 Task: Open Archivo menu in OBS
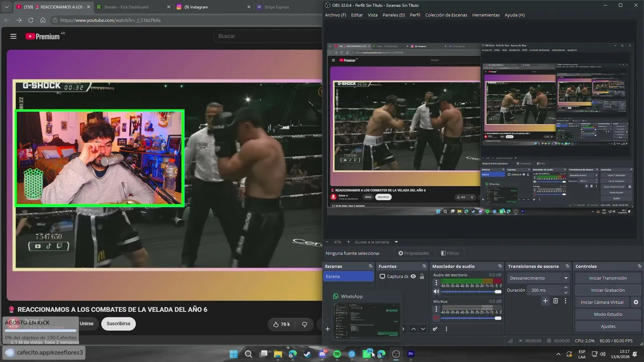click(x=336, y=15)
